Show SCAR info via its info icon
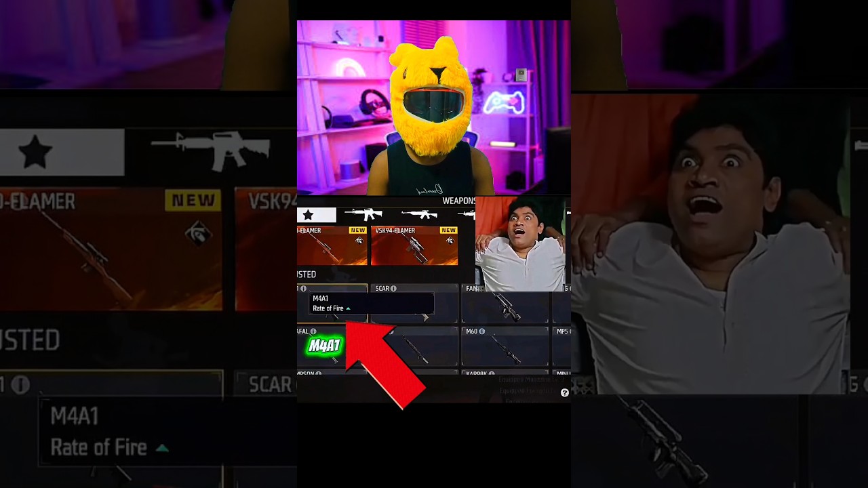 (393, 289)
